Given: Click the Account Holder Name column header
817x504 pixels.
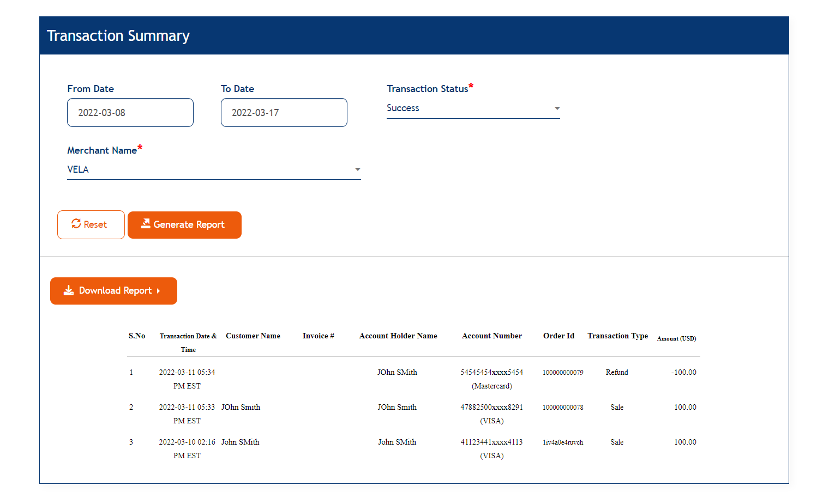Looking at the screenshot, I should coord(398,336).
